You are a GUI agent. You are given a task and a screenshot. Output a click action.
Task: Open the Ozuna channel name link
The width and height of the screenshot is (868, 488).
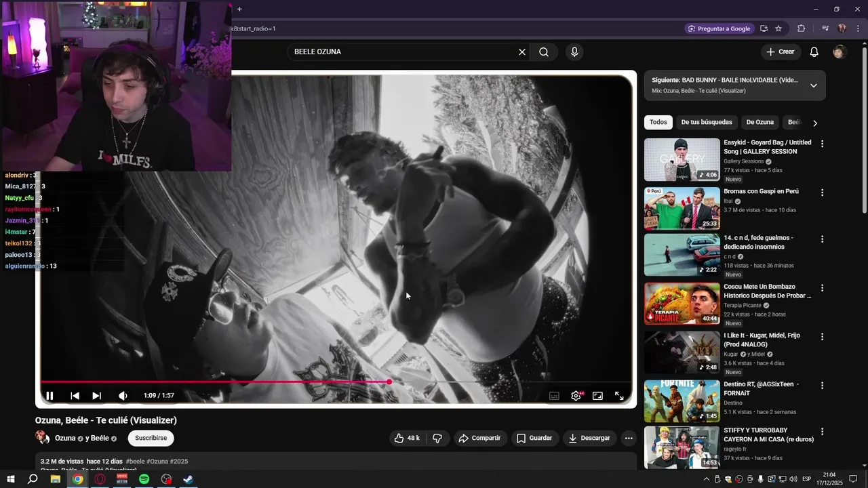pyautogui.click(x=65, y=439)
